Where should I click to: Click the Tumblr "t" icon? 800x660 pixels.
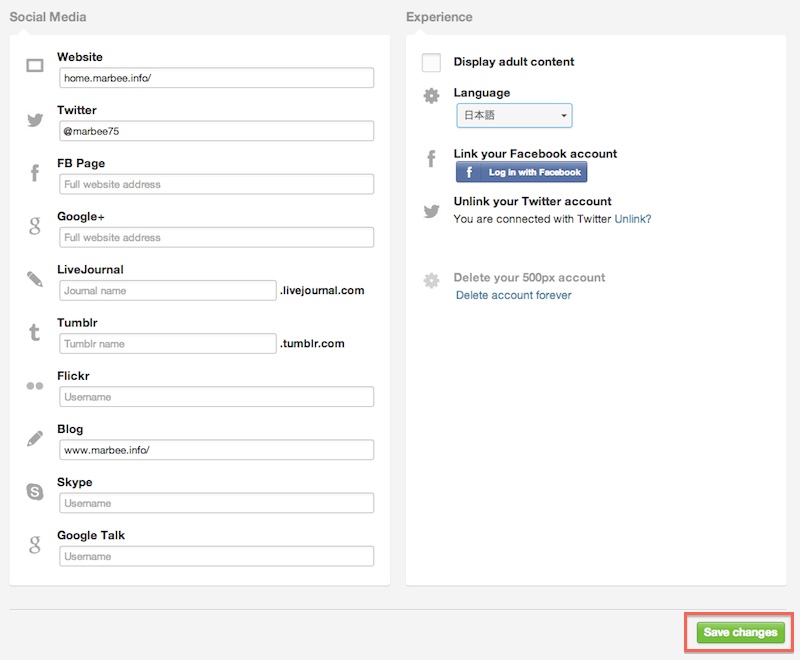[35, 332]
